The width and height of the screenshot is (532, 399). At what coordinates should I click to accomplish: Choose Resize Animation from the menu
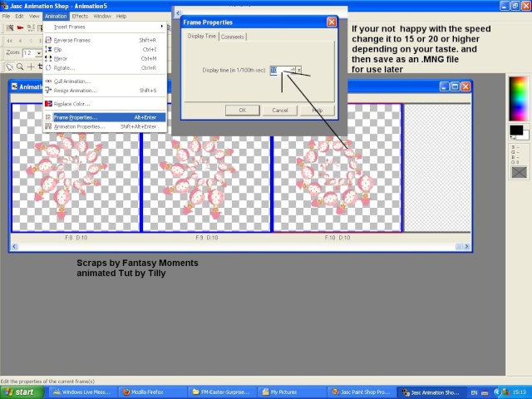(x=106, y=91)
